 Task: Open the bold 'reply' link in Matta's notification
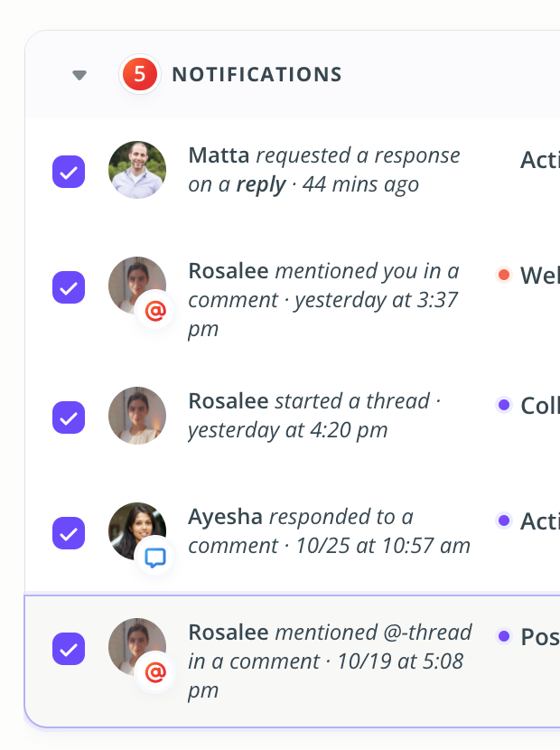(x=261, y=184)
